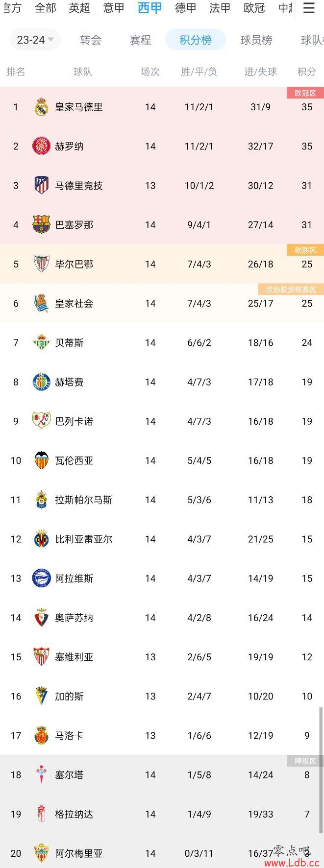Switch to the 德甲 league tab

coord(186,8)
